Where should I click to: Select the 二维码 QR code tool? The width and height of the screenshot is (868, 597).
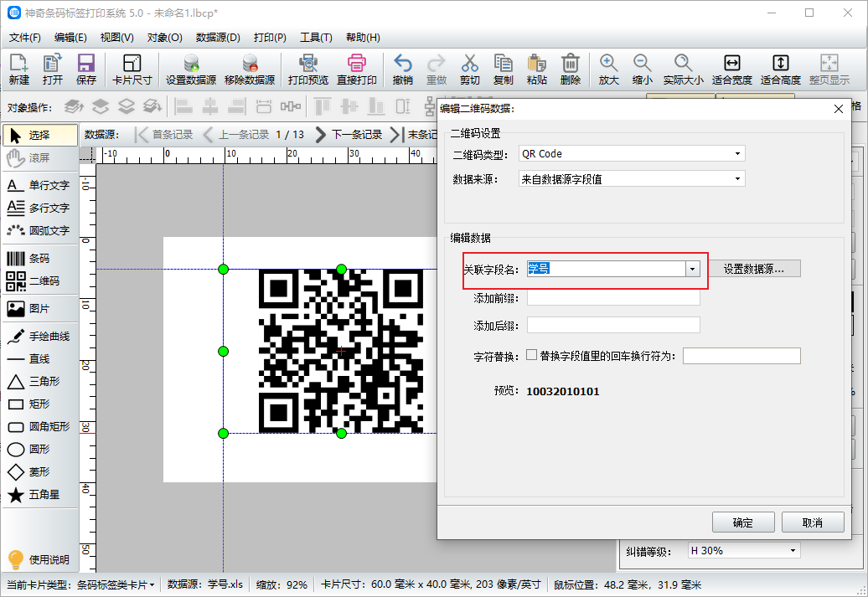point(38,281)
